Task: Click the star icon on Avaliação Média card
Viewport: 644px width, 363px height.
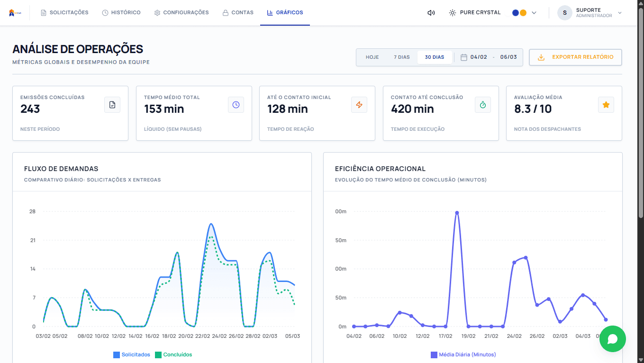Action: [x=606, y=105]
